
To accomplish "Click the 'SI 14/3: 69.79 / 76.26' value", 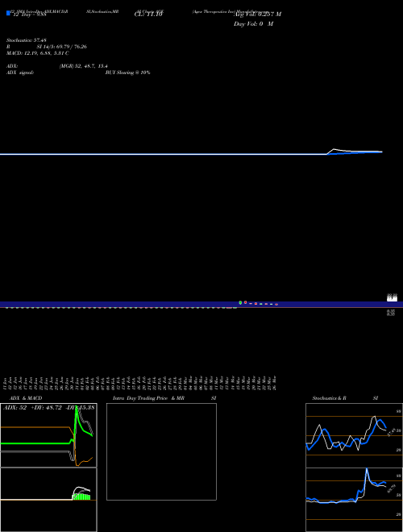I will click(62, 47).
